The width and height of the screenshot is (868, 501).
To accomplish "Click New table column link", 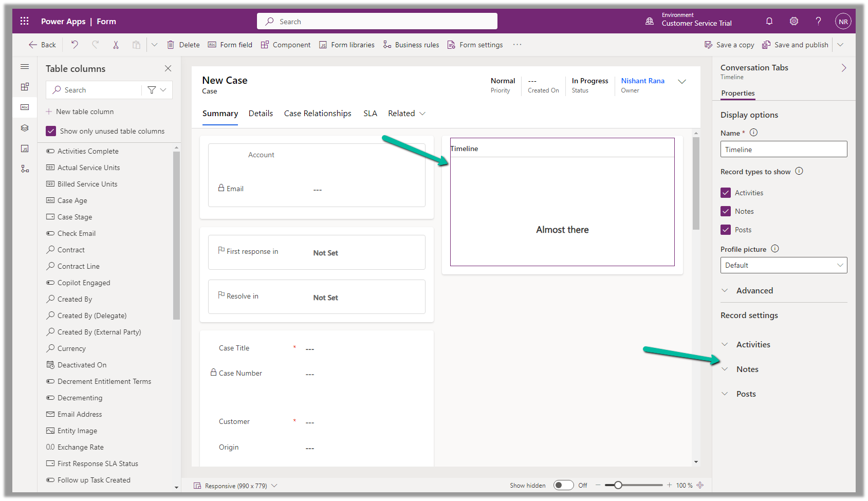I will click(85, 112).
